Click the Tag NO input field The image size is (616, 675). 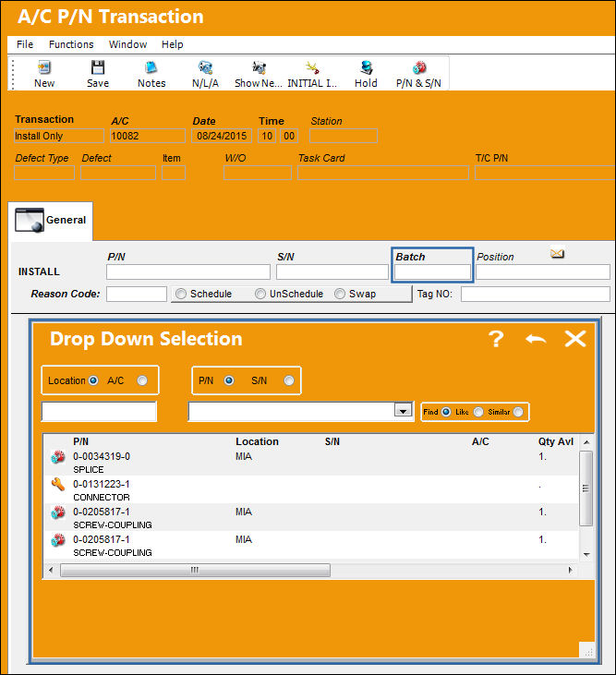point(535,294)
